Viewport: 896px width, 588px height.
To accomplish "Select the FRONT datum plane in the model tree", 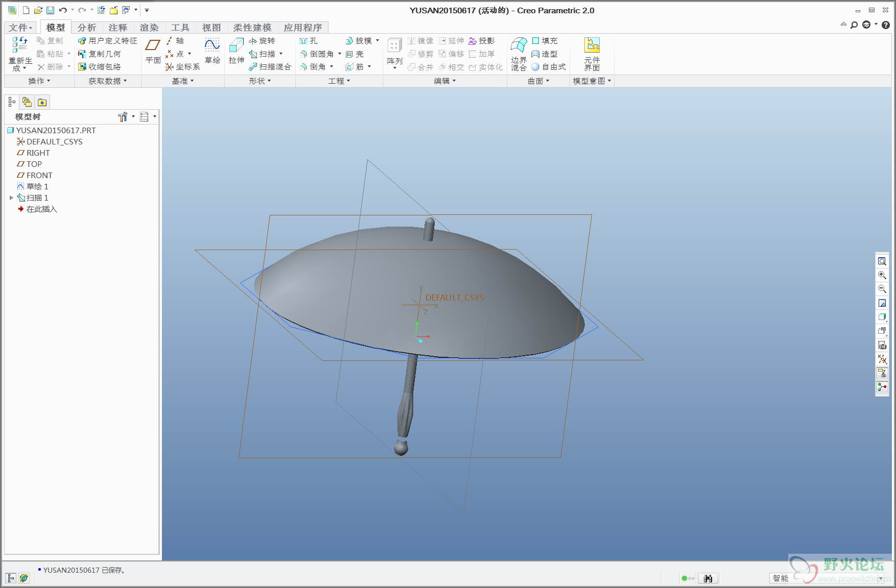I will click(x=39, y=176).
